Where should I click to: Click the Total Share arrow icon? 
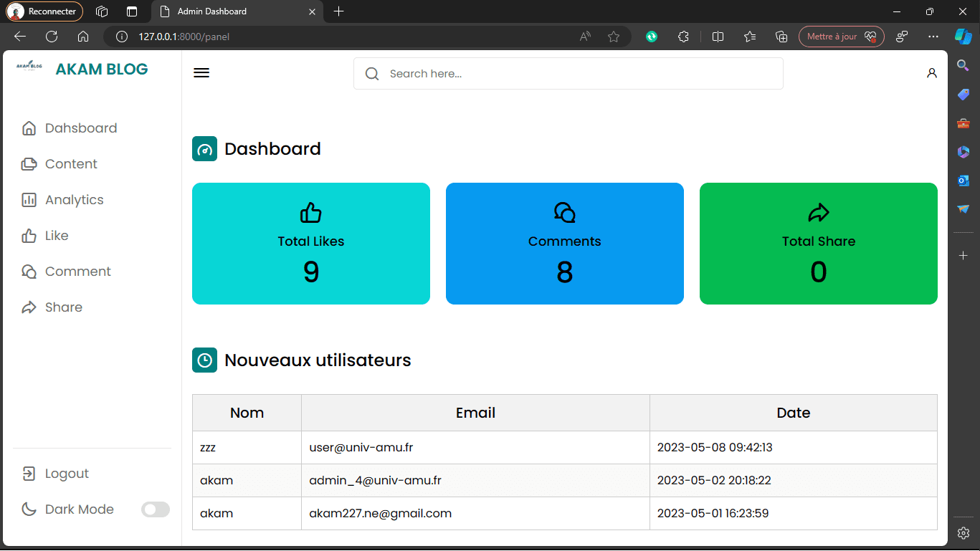tap(819, 212)
